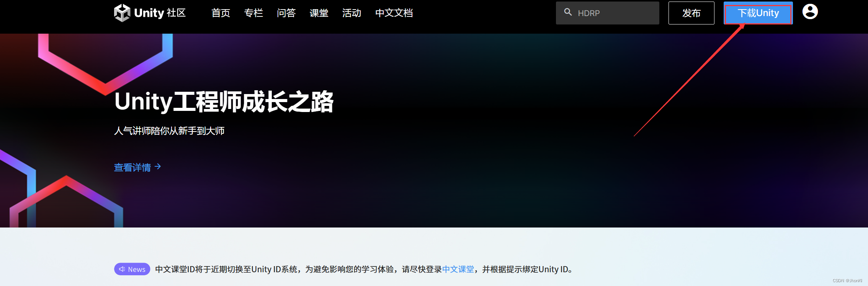Go to 首页 in the navigation bar

pyautogui.click(x=221, y=13)
